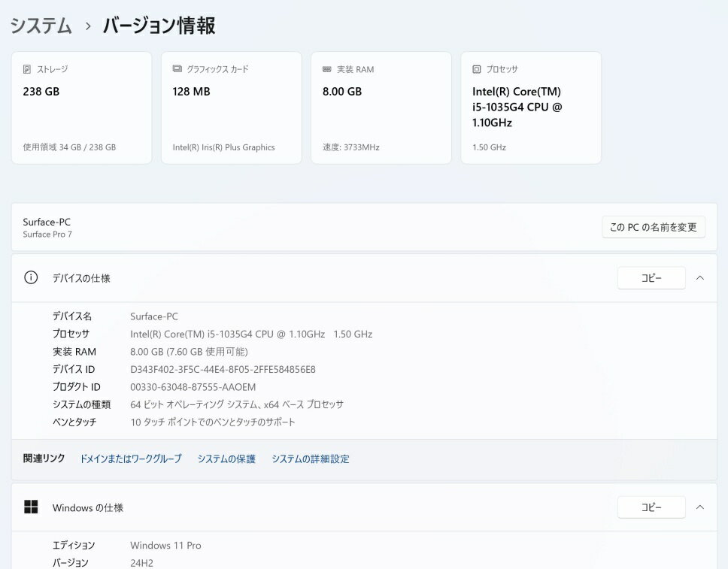
Task: Open システムの詳細設定 link
Action: [311, 459]
